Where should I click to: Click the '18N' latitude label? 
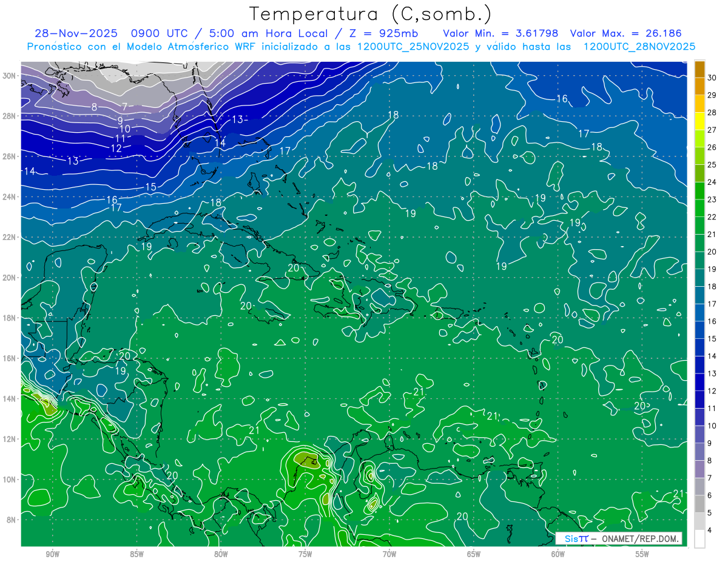pos(10,318)
